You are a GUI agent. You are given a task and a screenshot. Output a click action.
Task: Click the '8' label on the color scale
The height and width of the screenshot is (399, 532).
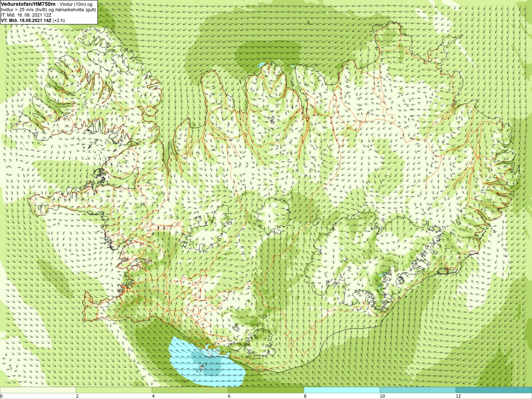click(305, 396)
